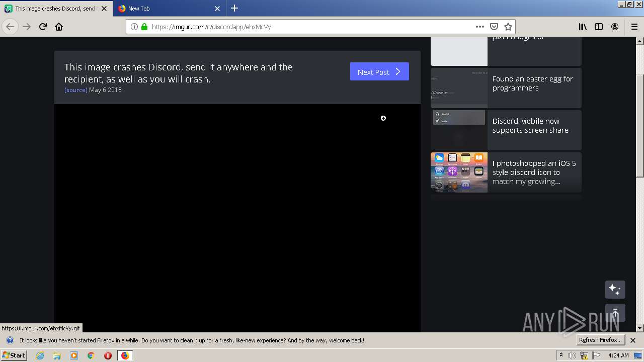Click the Discord Mobile screen share thumbnail
The height and width of the screenshot is (362, 644).
point(459,130)
